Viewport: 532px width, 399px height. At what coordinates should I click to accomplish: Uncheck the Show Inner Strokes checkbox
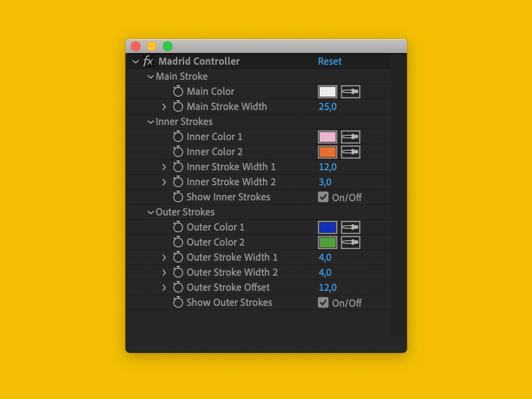point(323,197)
